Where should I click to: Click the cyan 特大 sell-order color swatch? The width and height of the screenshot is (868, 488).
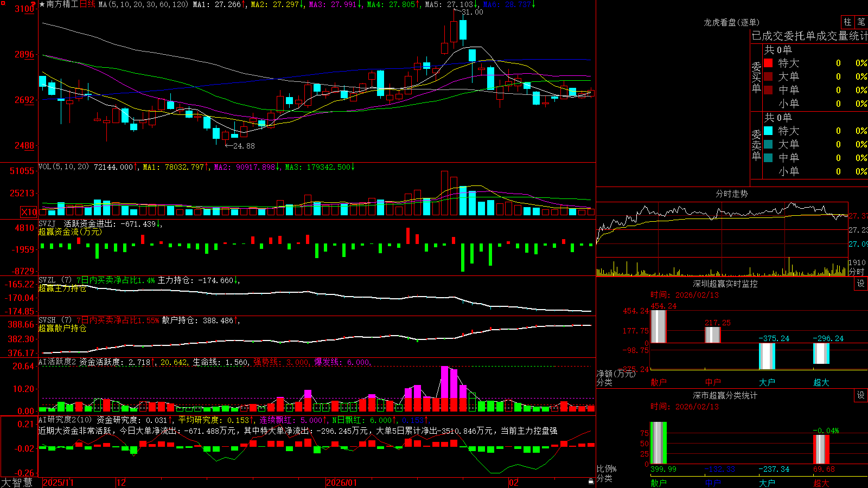click(768, 131)
